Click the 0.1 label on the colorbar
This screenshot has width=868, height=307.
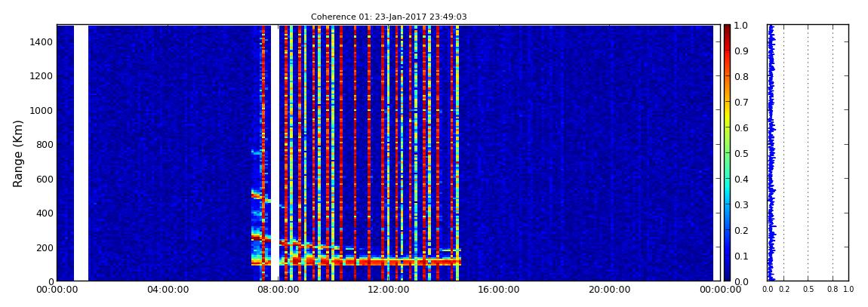[740, 256]
